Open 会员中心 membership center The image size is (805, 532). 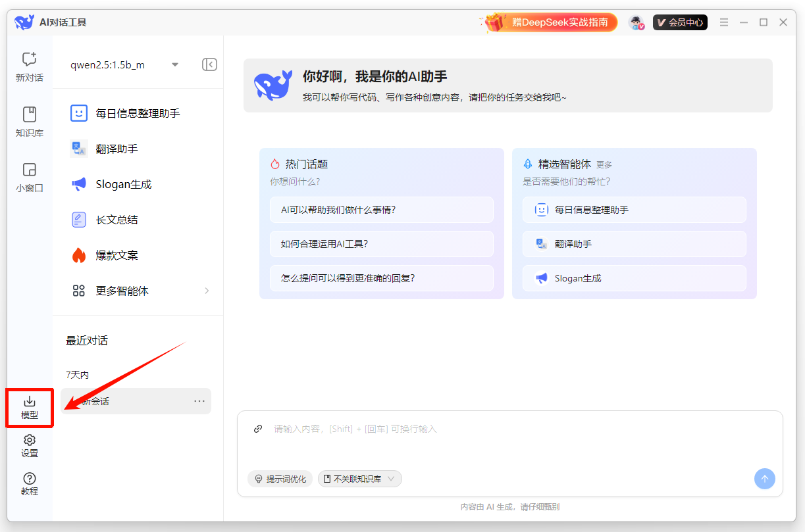tap(680, 22)
